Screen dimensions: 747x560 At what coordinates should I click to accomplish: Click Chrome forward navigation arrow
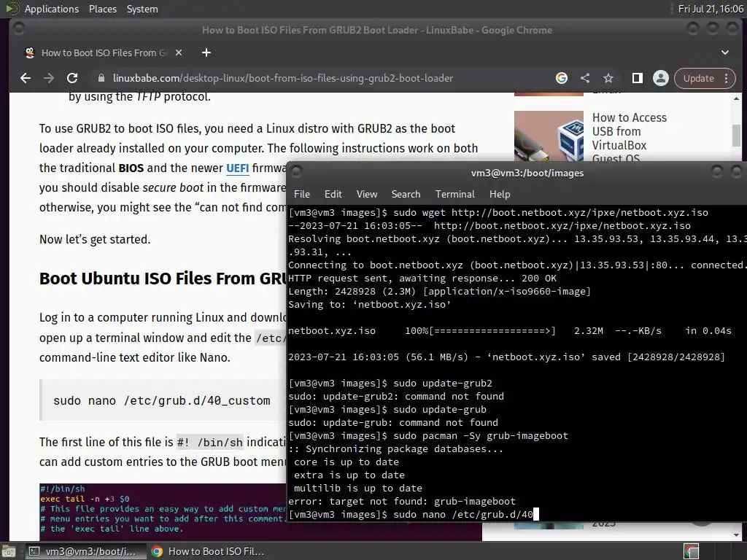click(x=49, y=78)
